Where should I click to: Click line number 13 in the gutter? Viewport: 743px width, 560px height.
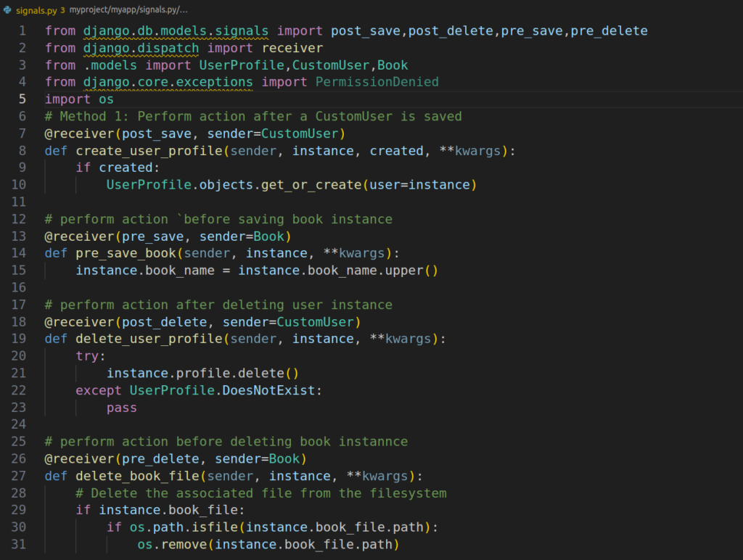(19, 236)
